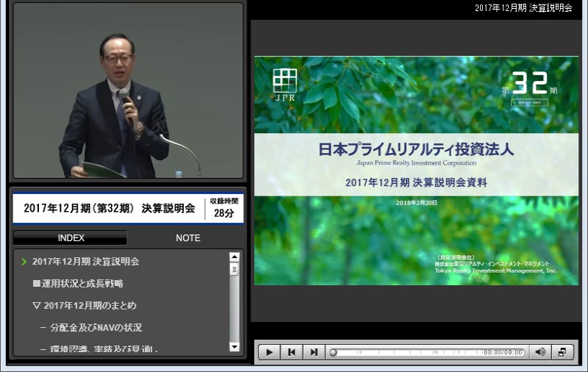
Task: Click the JPR logo on the slide
Action: coord(285,85)
